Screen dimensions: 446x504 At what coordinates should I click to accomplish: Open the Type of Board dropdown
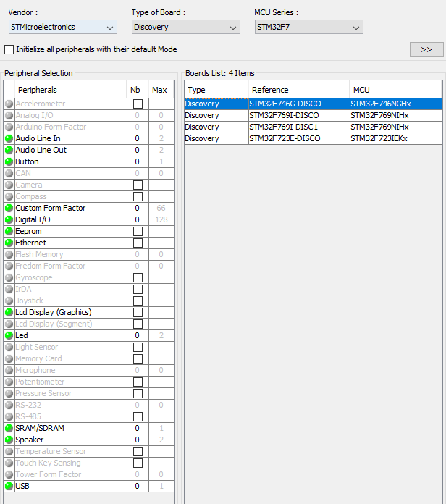186,27
